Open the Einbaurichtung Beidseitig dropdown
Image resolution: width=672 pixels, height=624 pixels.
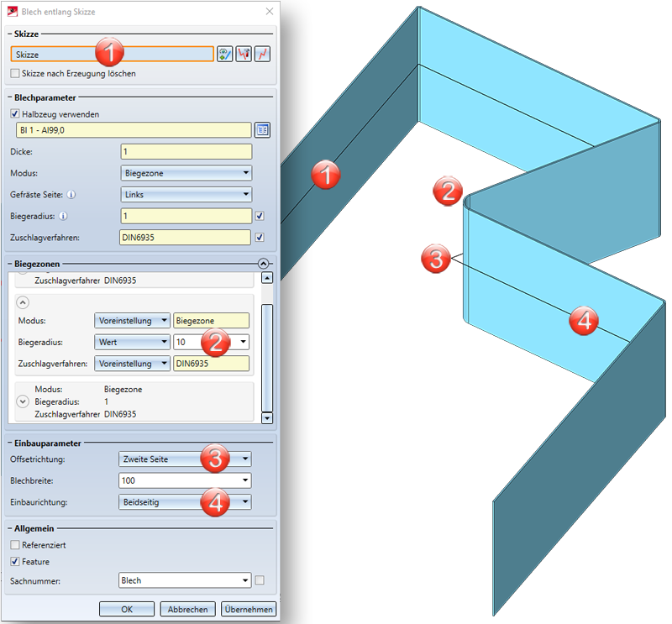(185, 502)
